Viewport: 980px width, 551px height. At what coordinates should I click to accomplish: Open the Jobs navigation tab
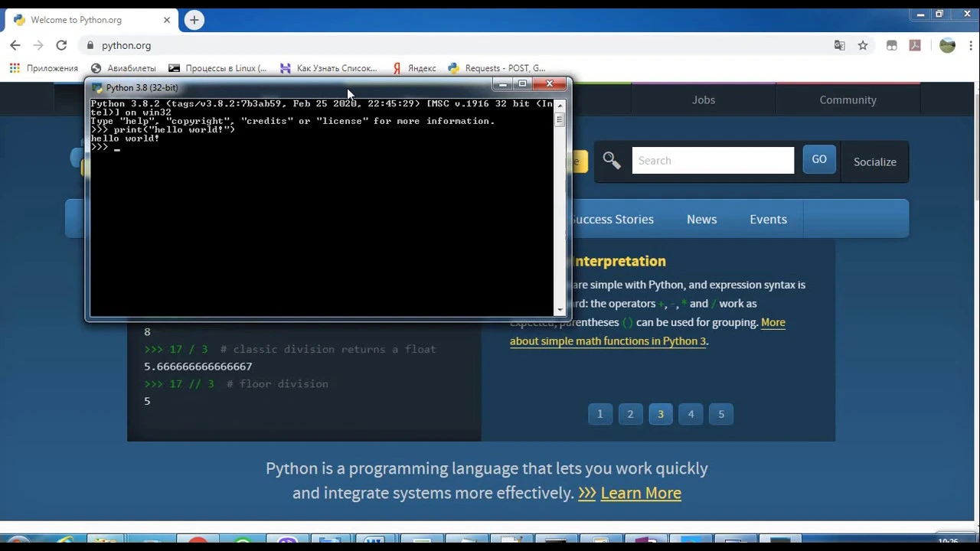704,99
